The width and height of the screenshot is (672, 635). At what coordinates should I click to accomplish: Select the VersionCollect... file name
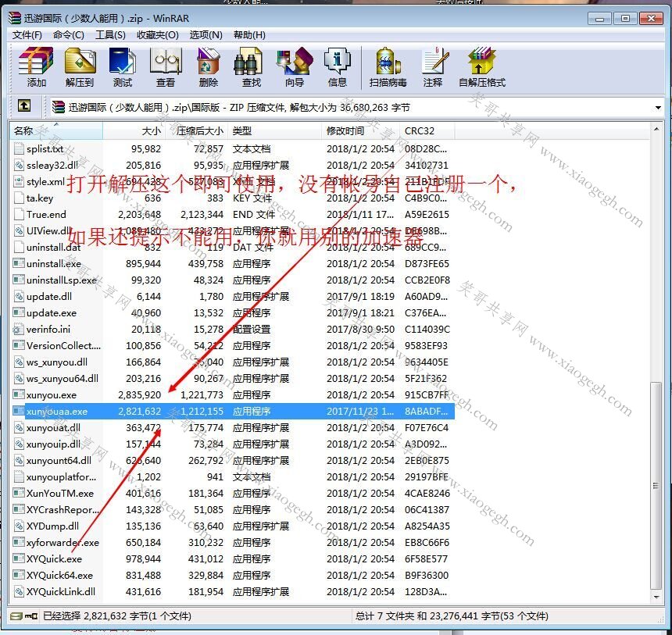[63, 346]
